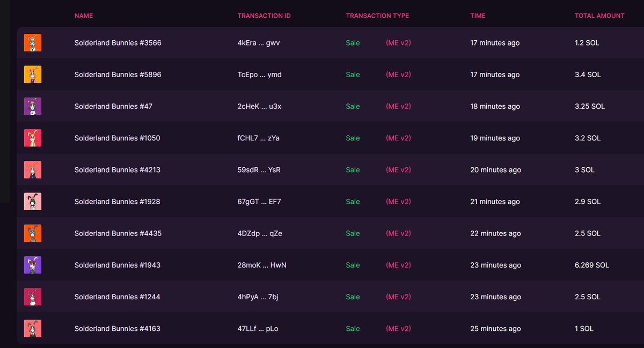
Task: Select 22 minutes ago time cell
Action: point(496,233)
